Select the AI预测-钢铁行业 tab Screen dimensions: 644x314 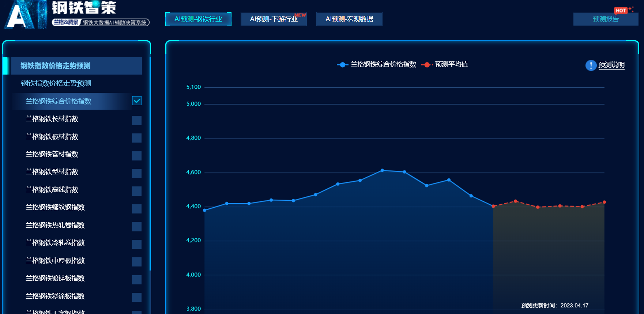pyautogui.click(x=198, y=19)
